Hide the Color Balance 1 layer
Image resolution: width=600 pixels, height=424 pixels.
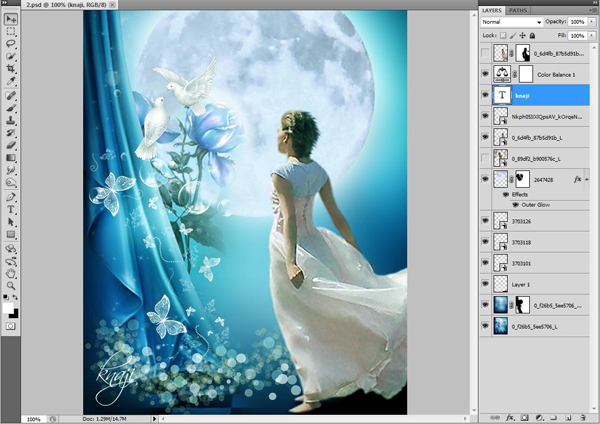pyautogui.click(x=485, y=74)
